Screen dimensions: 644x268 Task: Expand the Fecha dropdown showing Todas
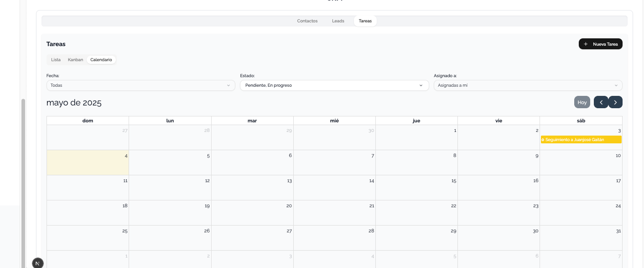(141, 85)
